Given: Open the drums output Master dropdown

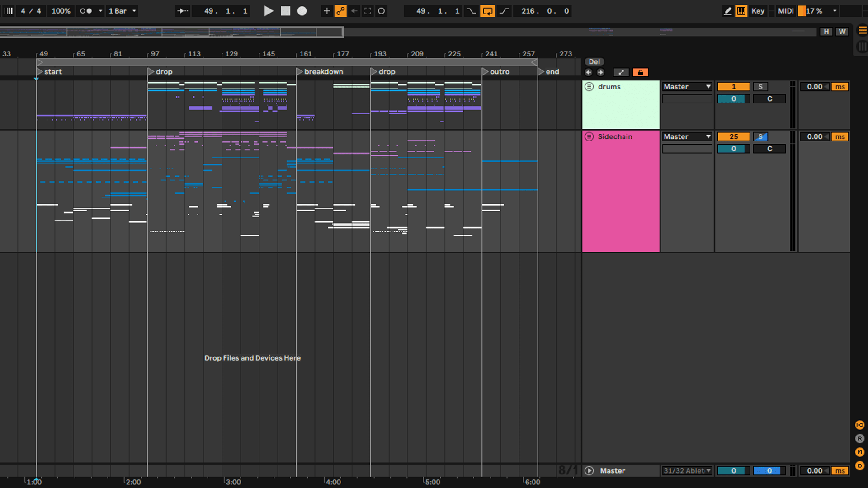Looking at the screenshot, I should pyautogui.click(x=687, y=87).
